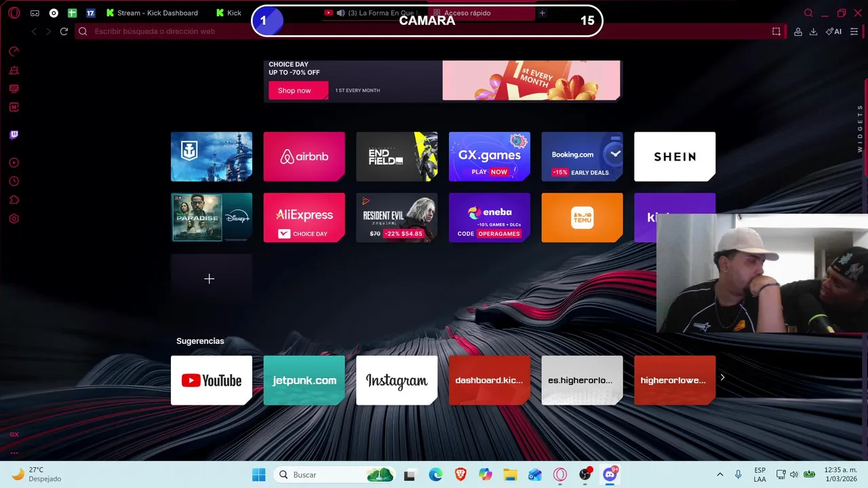
Task: Open the profile account icon
Action: pos(798,31)
